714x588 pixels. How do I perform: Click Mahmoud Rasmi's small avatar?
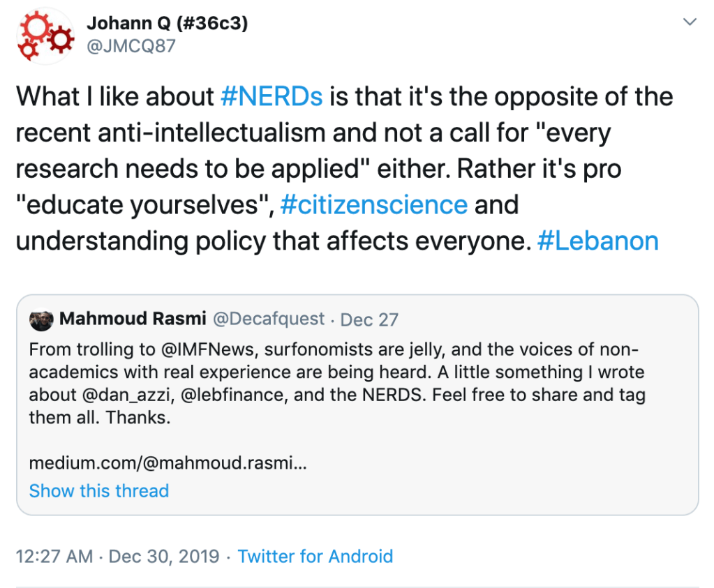(x=40, y=319)
